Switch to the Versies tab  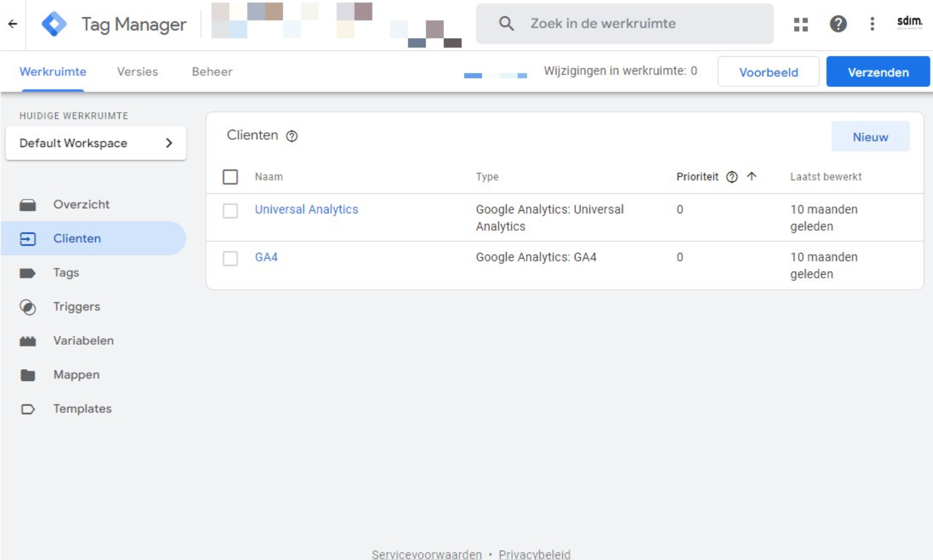pyautogui.click(x=137, y=71)
